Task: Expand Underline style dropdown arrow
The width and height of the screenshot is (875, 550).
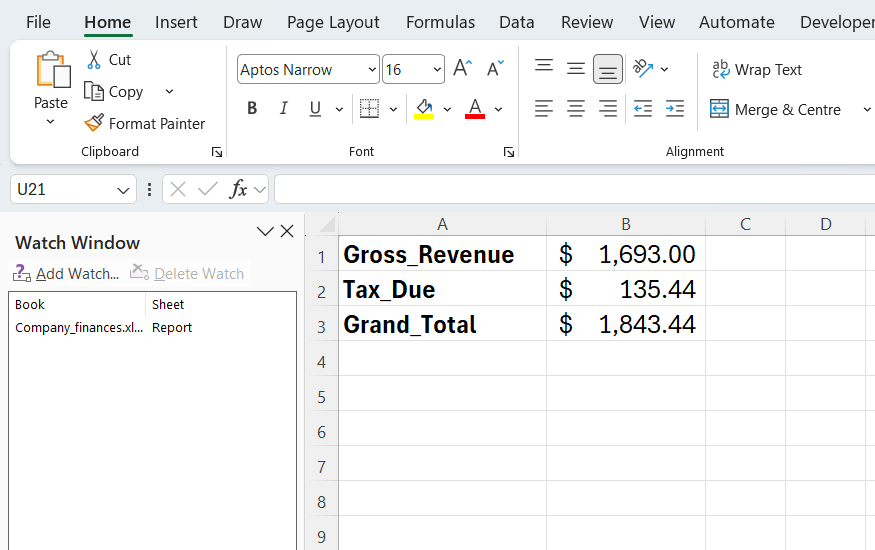Action: click(339, 109)
